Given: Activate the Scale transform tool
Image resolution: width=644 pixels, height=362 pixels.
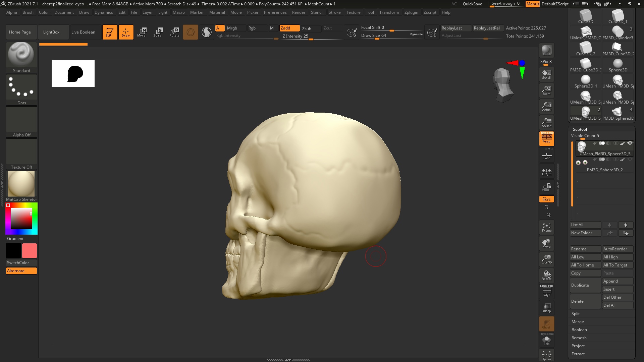Looking at the screenshot, I should [x=157, y=32].
